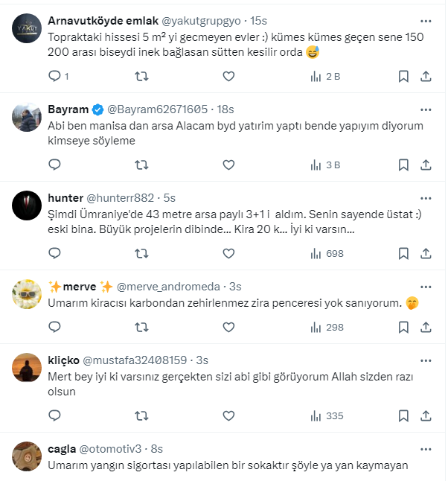This screenshot has width=448, height=481.
Task: Open more options on Bayram's tweet
Action: (x=425, y=109)
